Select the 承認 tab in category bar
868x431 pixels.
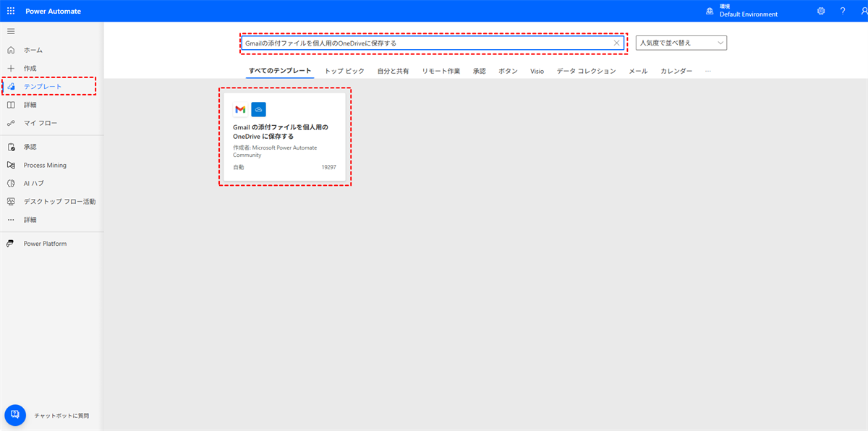coord(480,71)
